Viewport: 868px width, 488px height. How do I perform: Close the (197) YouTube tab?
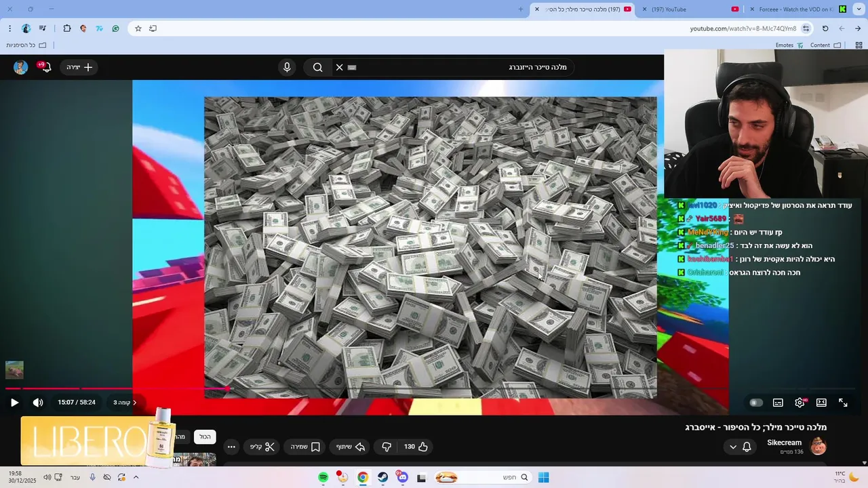pyautogui.click(x=644, y=9)
